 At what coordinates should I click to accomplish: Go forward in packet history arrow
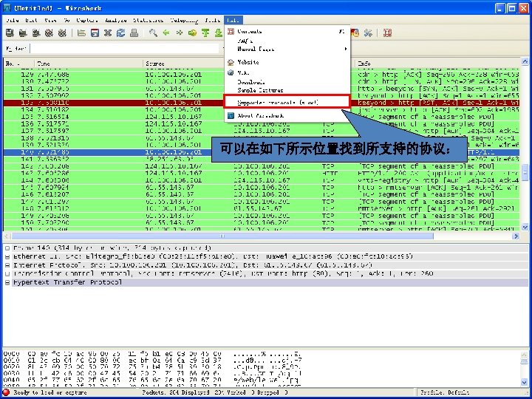coord(179,33)
